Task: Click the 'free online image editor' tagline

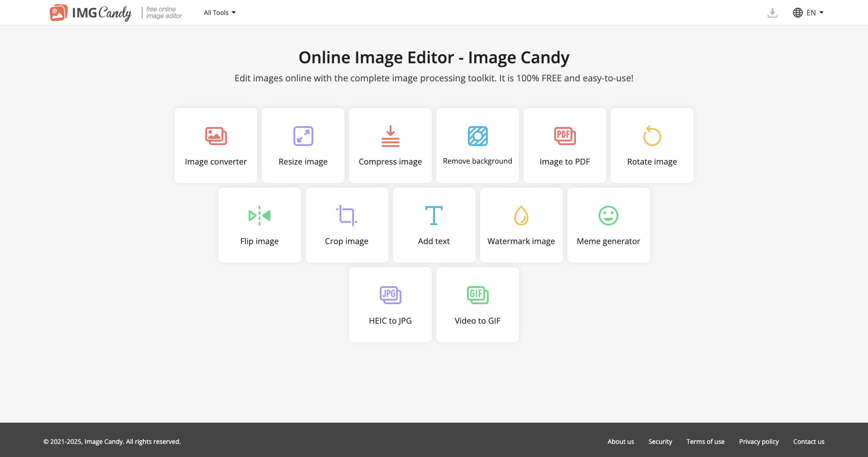Action: click(x=164, y=13)
